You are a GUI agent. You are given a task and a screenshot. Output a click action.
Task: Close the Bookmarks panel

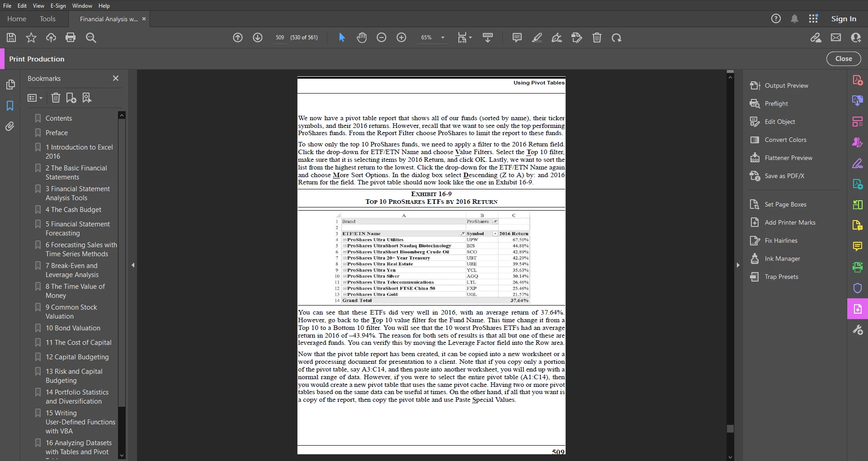(116, 78)
